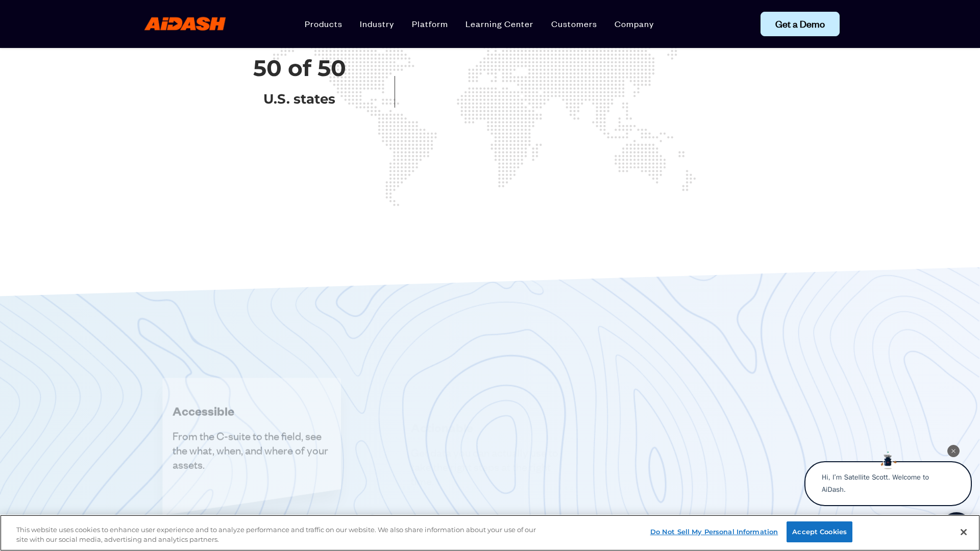Select the Accessible card heading
The image size is (980, 551).
(x=203, y=412)
